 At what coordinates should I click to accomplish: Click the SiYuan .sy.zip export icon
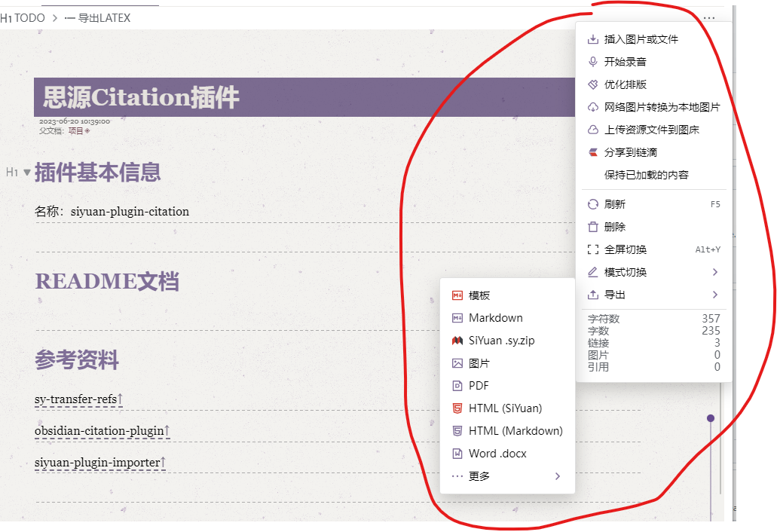click(x=457, y=340)
